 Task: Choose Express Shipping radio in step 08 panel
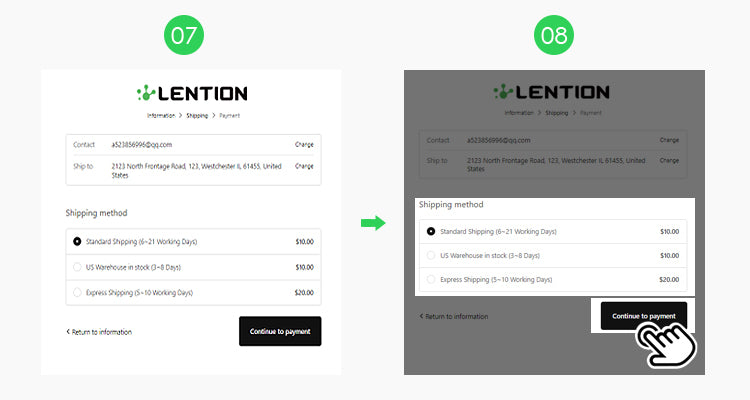click(431, 280)
